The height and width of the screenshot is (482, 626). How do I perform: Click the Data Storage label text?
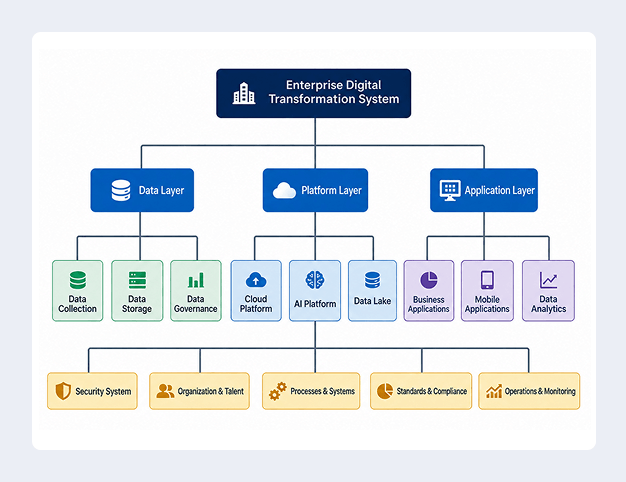click(137, 304)
